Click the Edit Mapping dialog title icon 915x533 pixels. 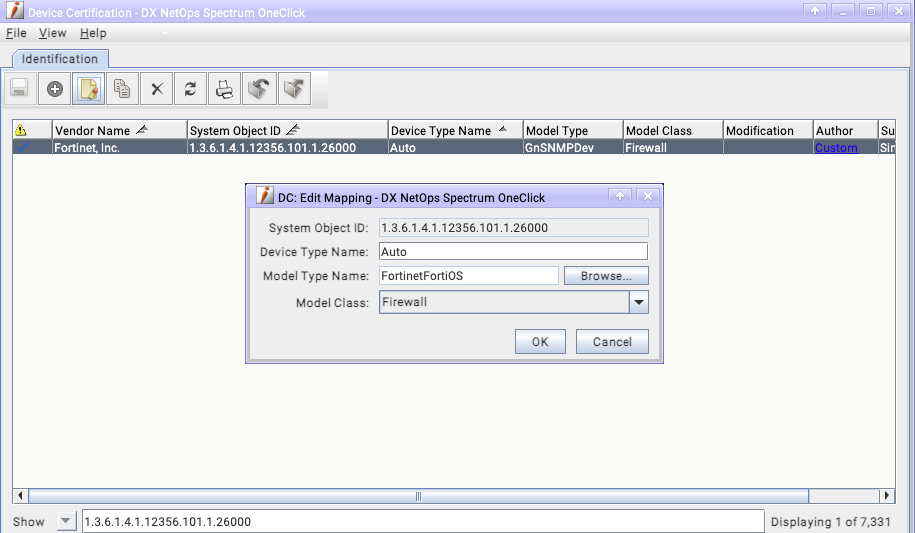pyautogui.click(x=264, y=196)
